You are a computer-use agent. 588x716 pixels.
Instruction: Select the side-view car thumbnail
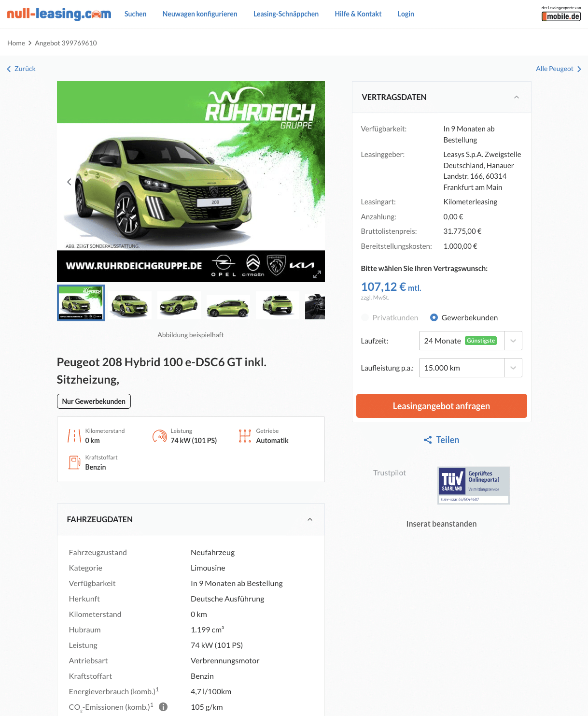(228, 306)
